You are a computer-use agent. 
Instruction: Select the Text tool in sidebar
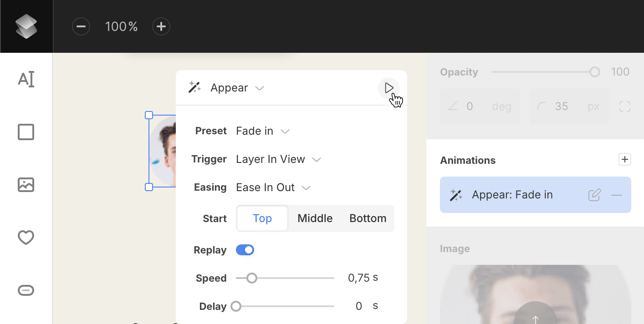26,79
